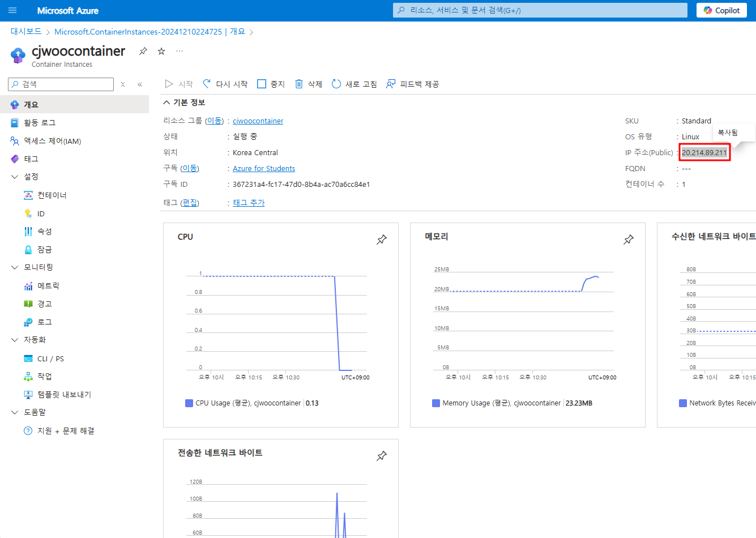Select the public IP address 20.214.89.211
Image resolution: width=756 pixels, height=538 pixels.
click(x=704, y=153)
